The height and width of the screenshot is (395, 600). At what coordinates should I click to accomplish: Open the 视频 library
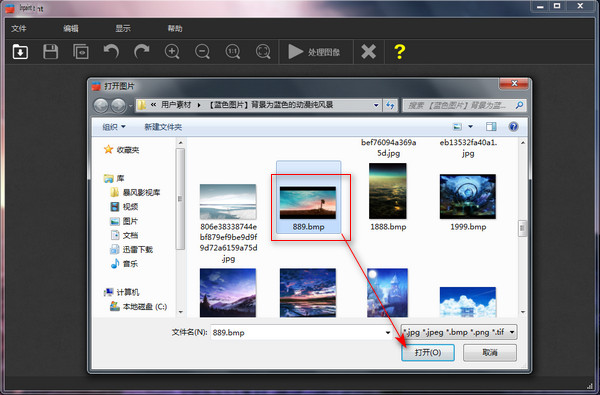tap(124, 207)
